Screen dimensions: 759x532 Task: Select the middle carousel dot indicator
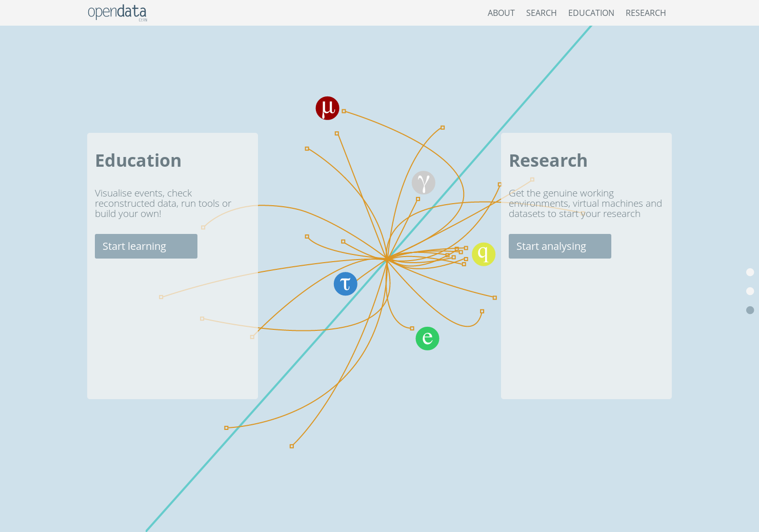point(750,291)
